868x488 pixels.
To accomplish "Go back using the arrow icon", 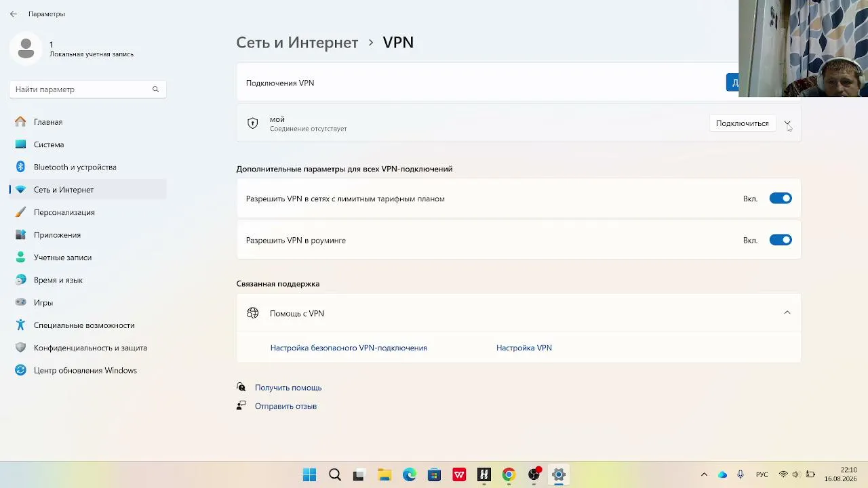I will point(14,14).
